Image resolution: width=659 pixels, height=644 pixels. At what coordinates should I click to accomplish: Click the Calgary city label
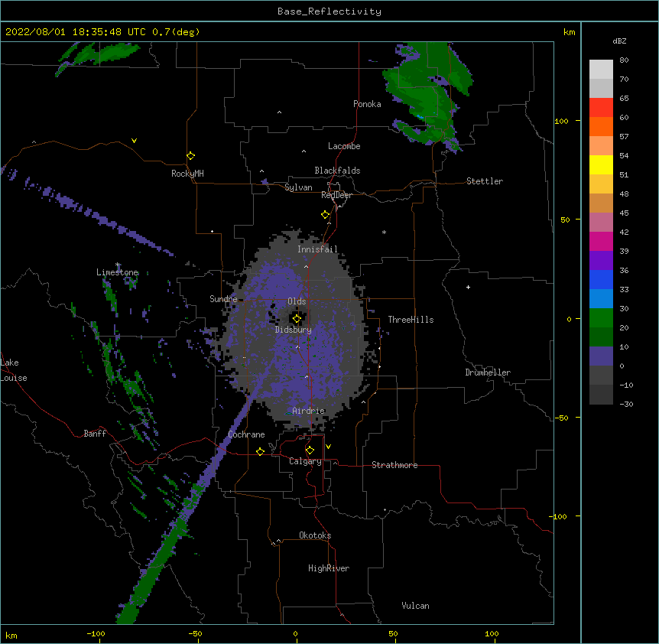(x=305, y=461)
